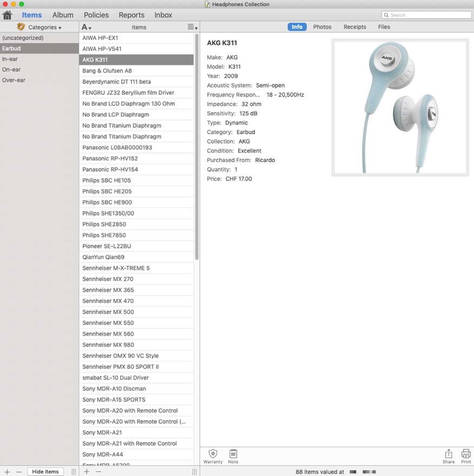The width and height of the screenshot is (474, 476).
Task: Select smabat SL-10 Dual Driver
Action: pos(136,377)
